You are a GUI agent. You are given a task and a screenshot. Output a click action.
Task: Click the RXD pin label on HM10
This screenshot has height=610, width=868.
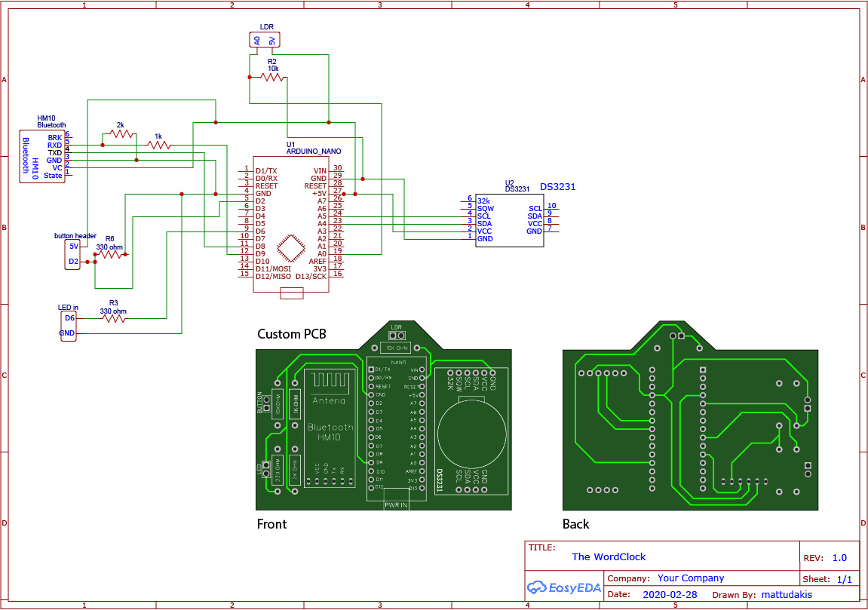(x=54, y=146)
